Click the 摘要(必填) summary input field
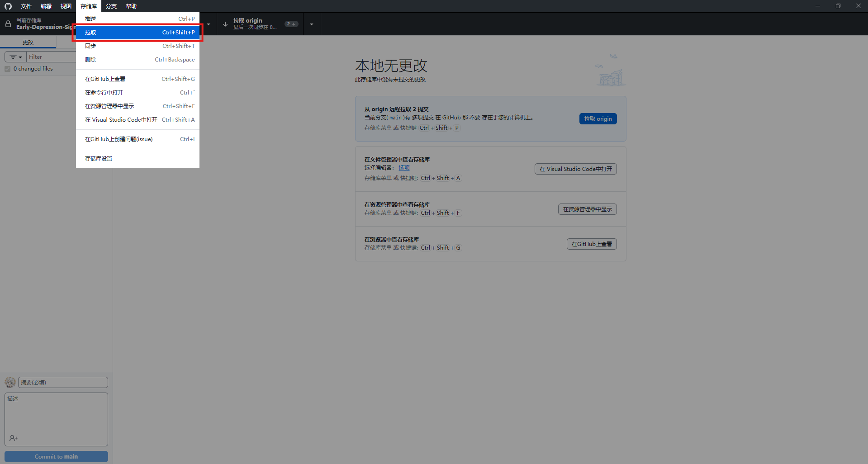The height and width of the screenshot is (464, 868). 63,383
